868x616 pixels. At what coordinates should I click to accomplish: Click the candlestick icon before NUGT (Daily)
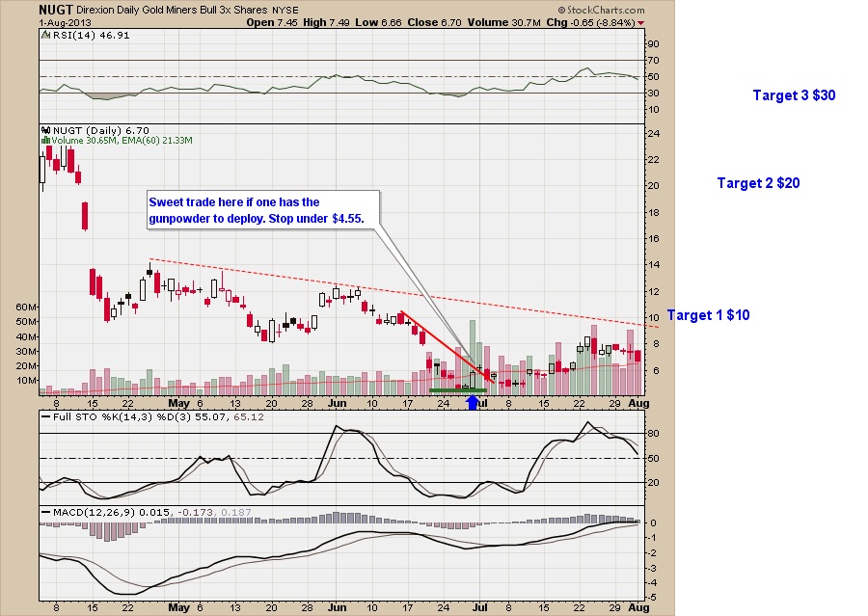(46, 130)
